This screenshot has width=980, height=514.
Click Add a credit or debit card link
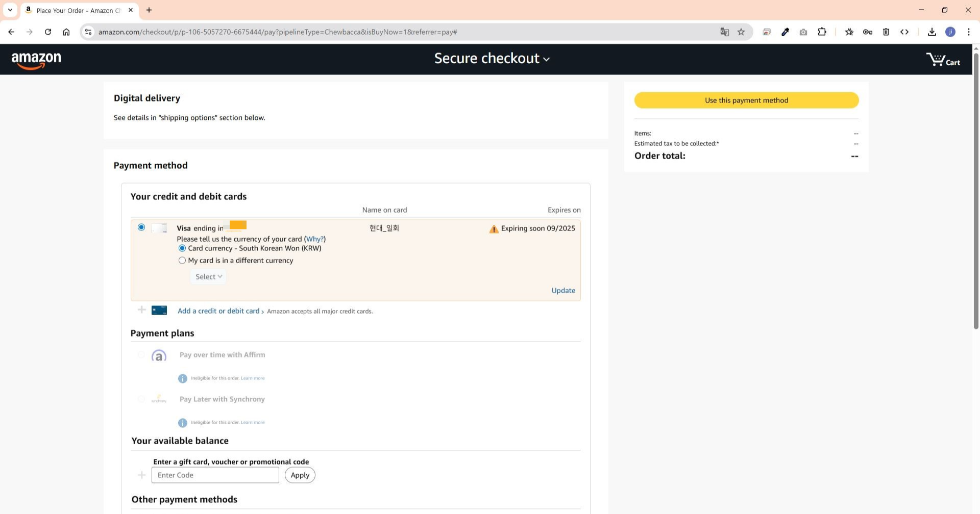218,311
